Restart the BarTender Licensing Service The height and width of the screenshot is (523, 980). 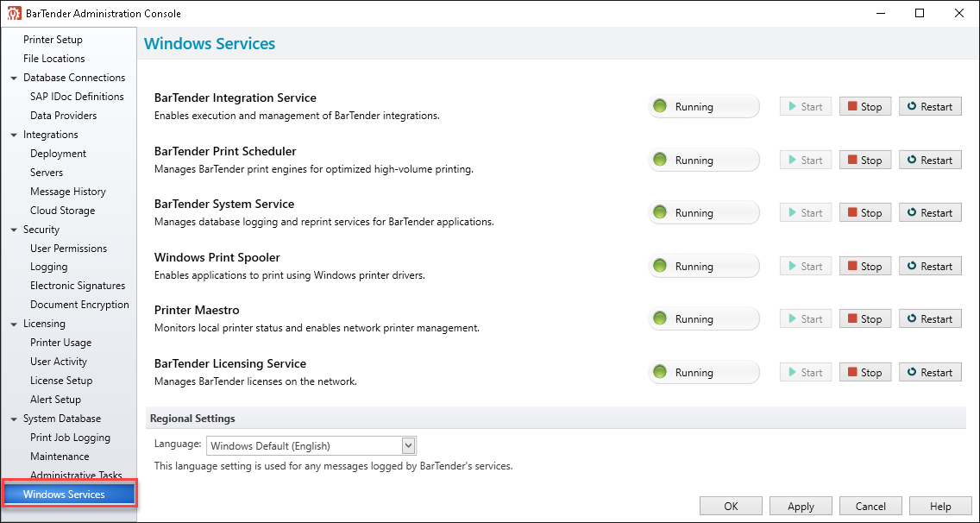930,372
